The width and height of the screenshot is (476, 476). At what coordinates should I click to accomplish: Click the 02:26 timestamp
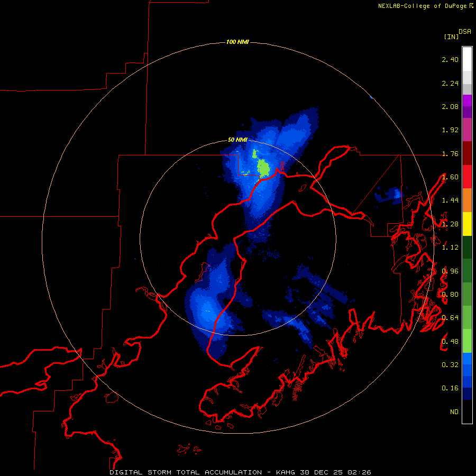pyautogui.click(x=360, y=472)
